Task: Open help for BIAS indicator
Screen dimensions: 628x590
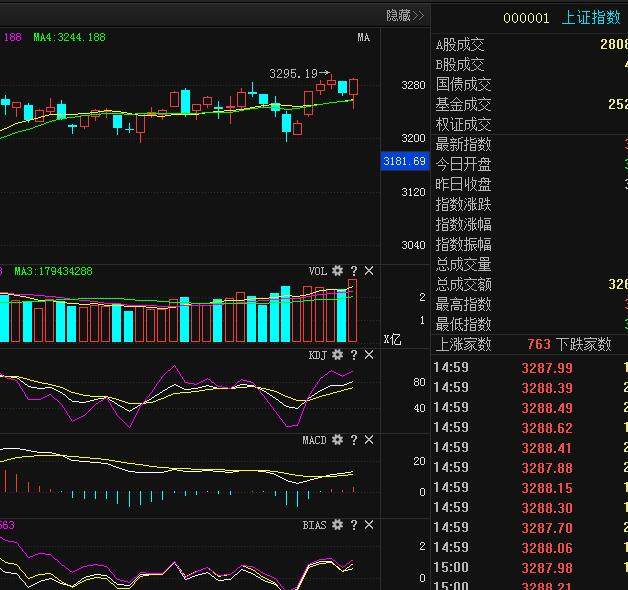Action: point(354,525)
